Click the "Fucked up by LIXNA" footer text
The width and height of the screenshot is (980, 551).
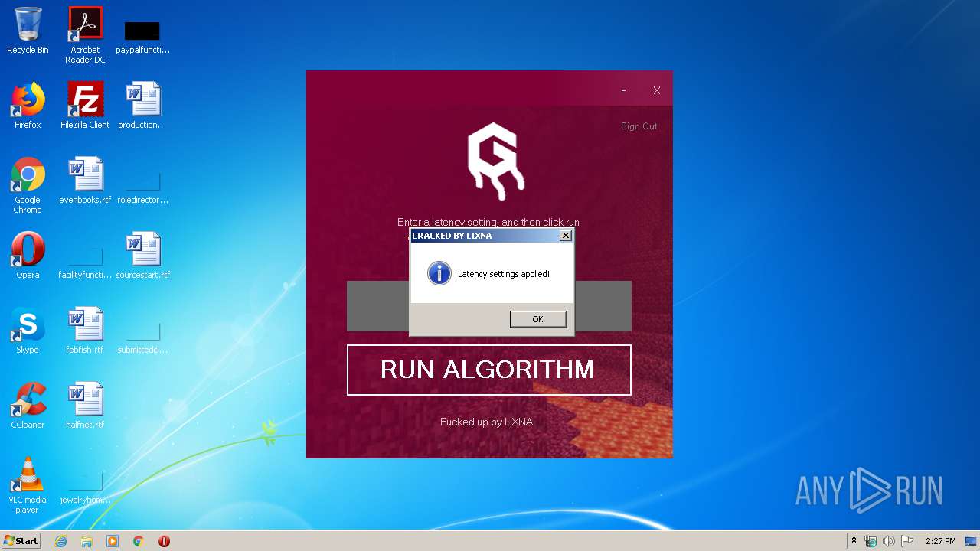coord(486,422)
